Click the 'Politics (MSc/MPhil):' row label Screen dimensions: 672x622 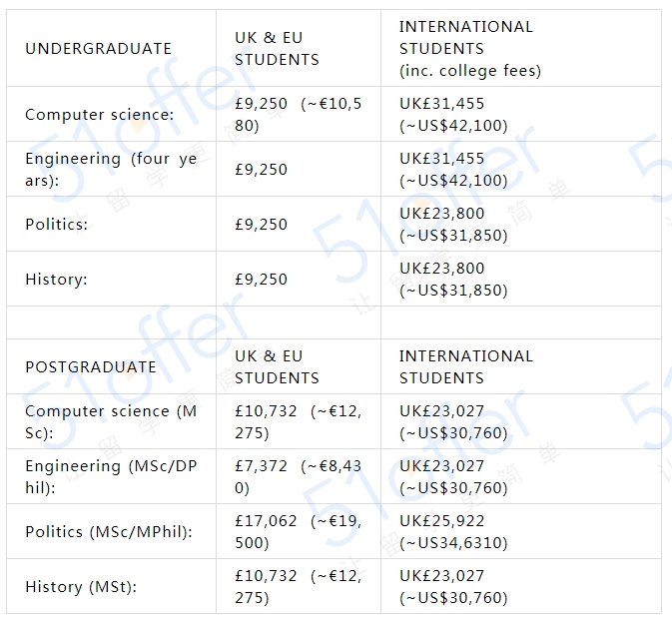(108, 531)
